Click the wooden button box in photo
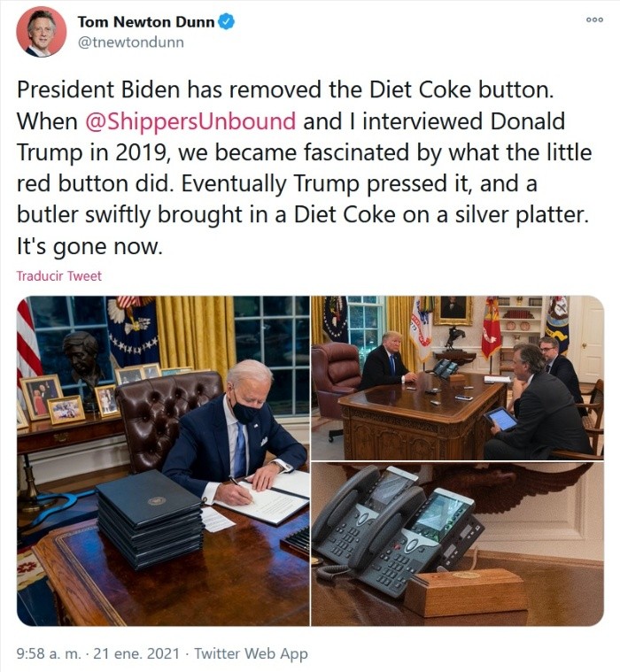This screenshot has width=620, height=672. click(465, 591)
